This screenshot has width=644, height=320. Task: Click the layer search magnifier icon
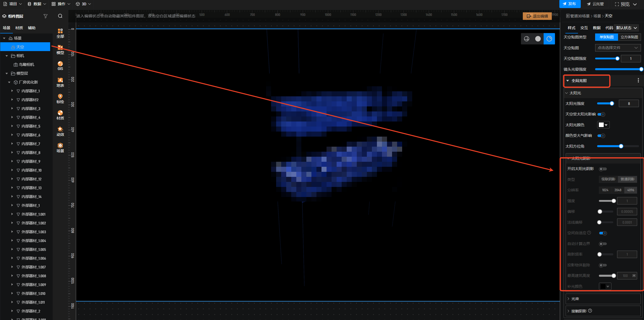pos(60,16)
